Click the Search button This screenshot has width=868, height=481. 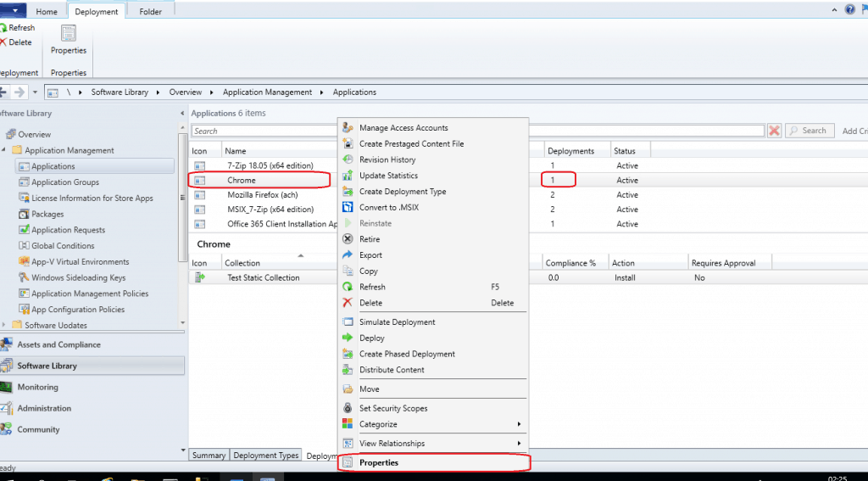point(810,131)
